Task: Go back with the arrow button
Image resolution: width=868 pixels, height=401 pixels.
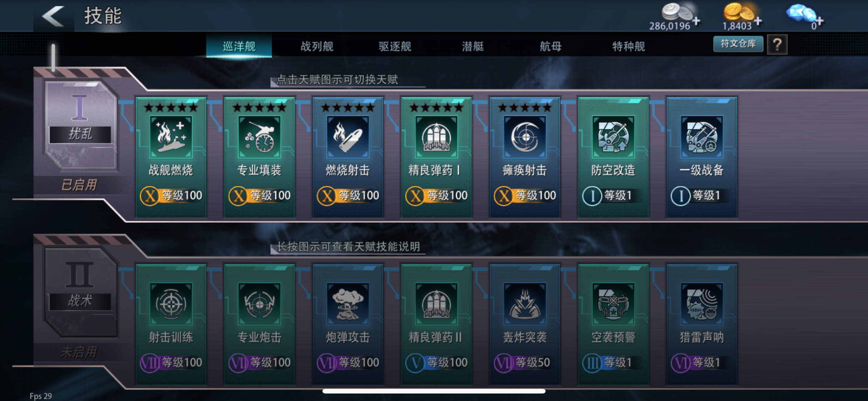Action: pyautogui.click(x=53, y=16)
